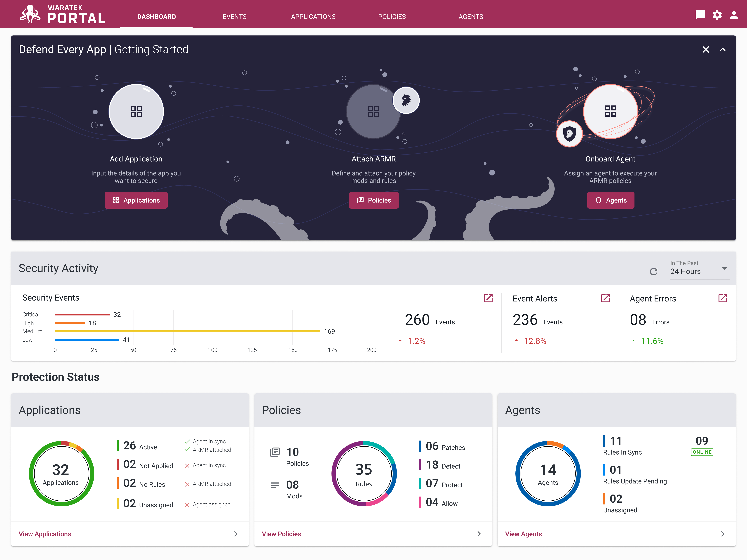747x560 pixels.
Task: Click the Agent assigned cross icon
Action: 187,505
